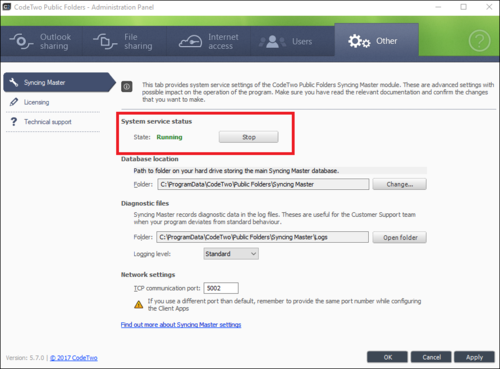Click the Outlook sharing sync icon
500x369 pixels.
point(21,41)
